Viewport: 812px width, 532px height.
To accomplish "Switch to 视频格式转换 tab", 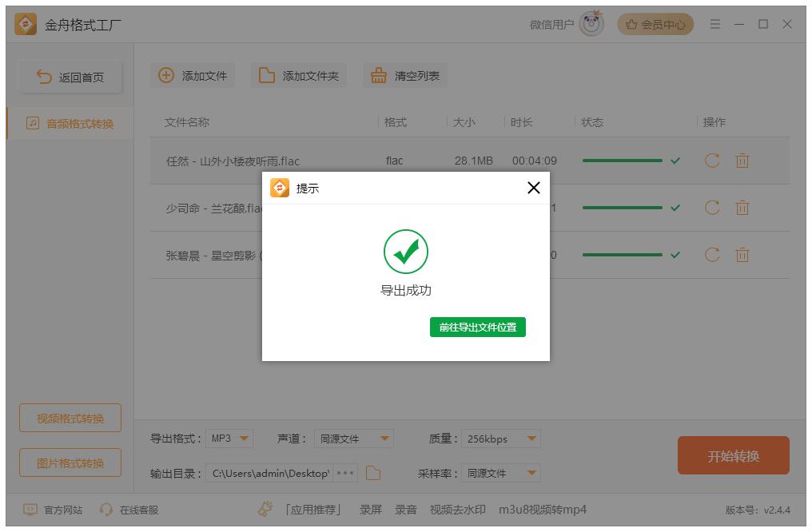I will tap(70, 418).
